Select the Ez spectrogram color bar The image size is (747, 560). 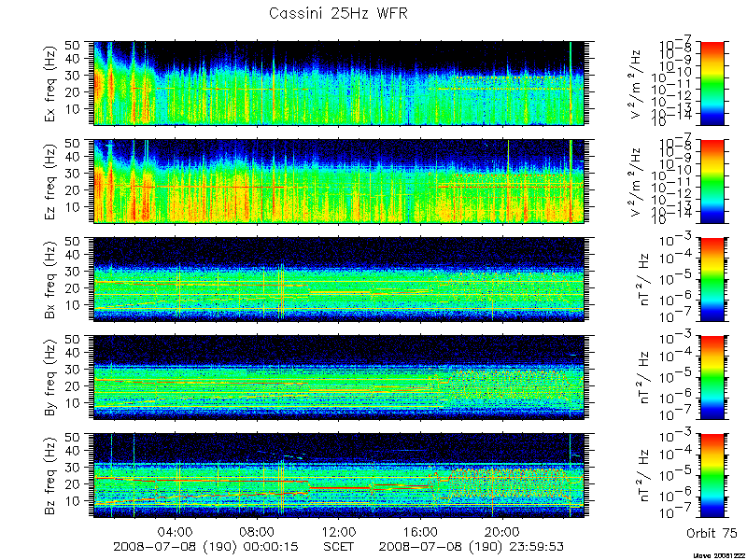pos(712,181)
